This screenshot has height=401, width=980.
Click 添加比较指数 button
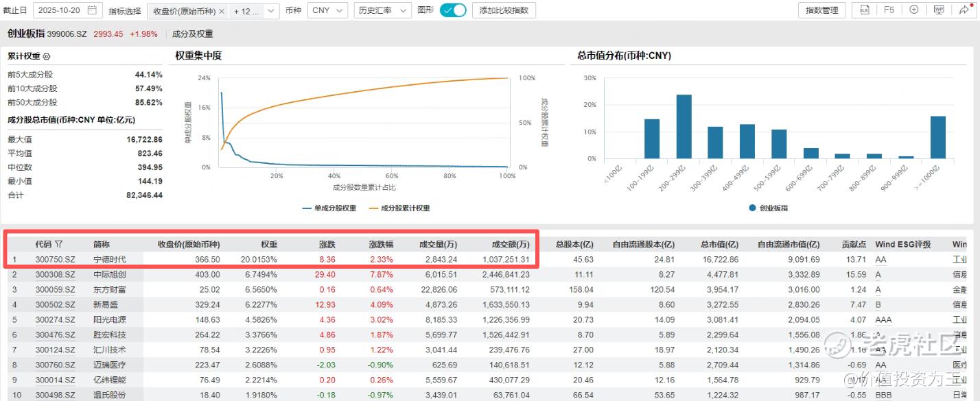click(x=504, y=10)
